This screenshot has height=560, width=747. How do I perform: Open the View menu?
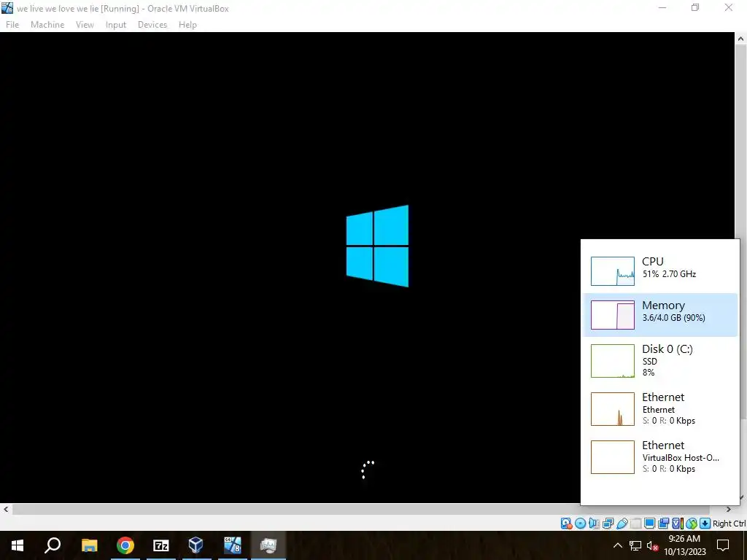85,25
